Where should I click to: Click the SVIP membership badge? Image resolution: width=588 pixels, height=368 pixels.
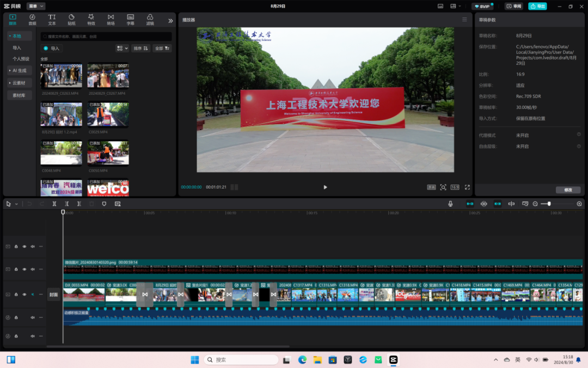click(482, 6)
